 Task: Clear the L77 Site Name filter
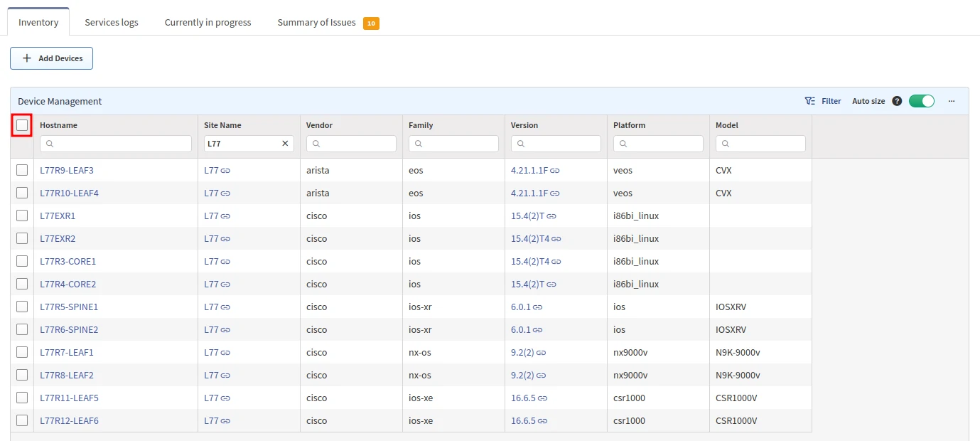(x=285, y=144)
